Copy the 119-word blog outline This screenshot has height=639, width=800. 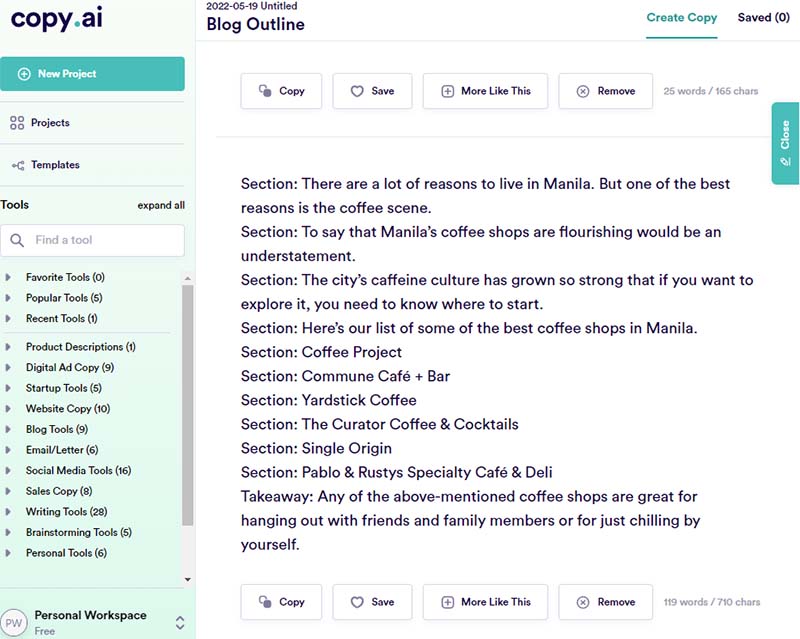tap(281, 602)
